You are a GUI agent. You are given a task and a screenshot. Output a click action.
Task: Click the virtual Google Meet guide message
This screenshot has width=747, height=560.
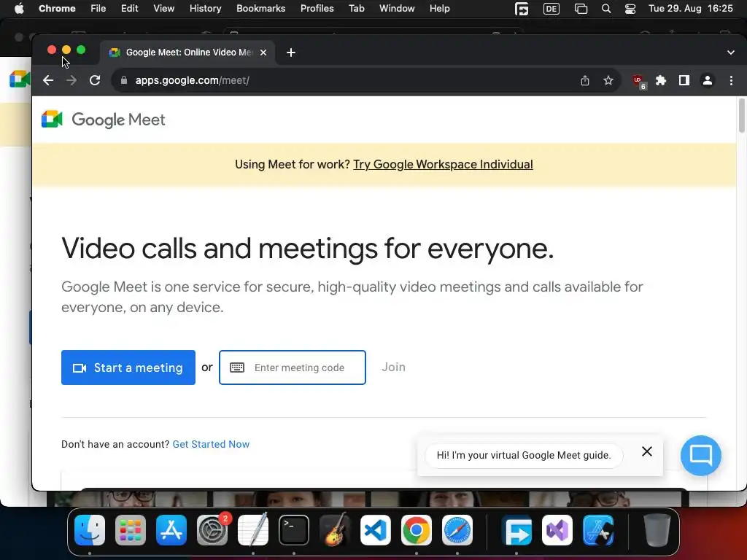click(524, 455)
